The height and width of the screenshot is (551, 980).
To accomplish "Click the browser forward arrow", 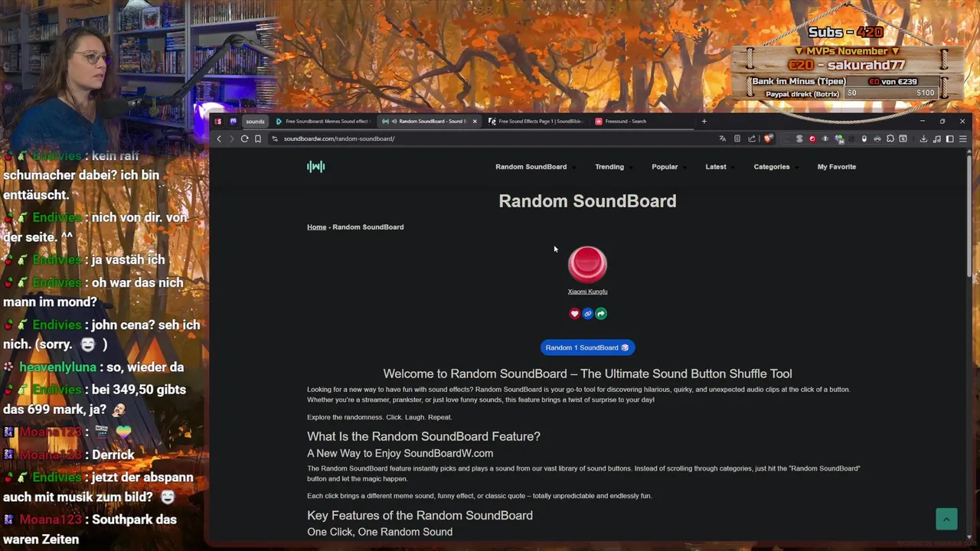I will pos(231,139).
